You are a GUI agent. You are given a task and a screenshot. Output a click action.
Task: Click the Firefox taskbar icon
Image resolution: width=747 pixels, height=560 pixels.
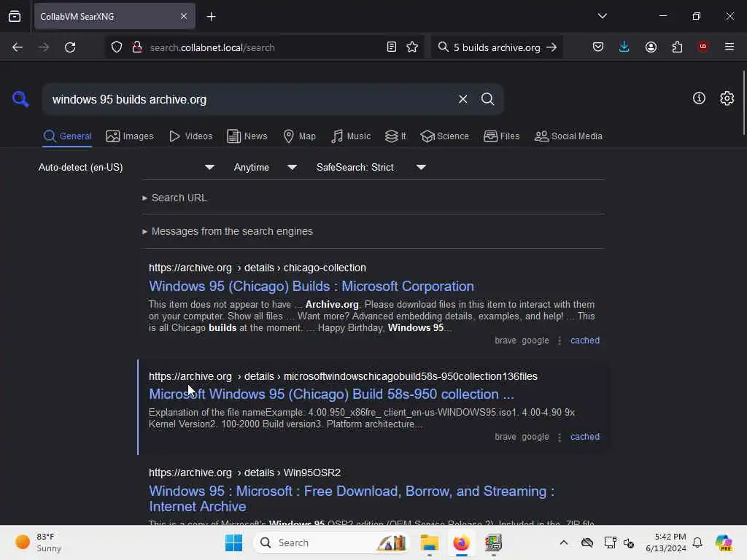click(x=461, y=542)
